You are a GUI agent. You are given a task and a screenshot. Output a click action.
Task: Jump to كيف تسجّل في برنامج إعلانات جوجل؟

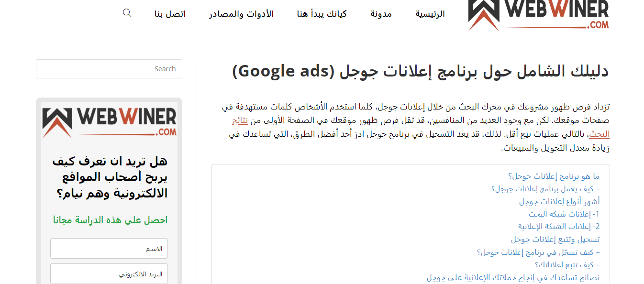click(x=538, y=252)
